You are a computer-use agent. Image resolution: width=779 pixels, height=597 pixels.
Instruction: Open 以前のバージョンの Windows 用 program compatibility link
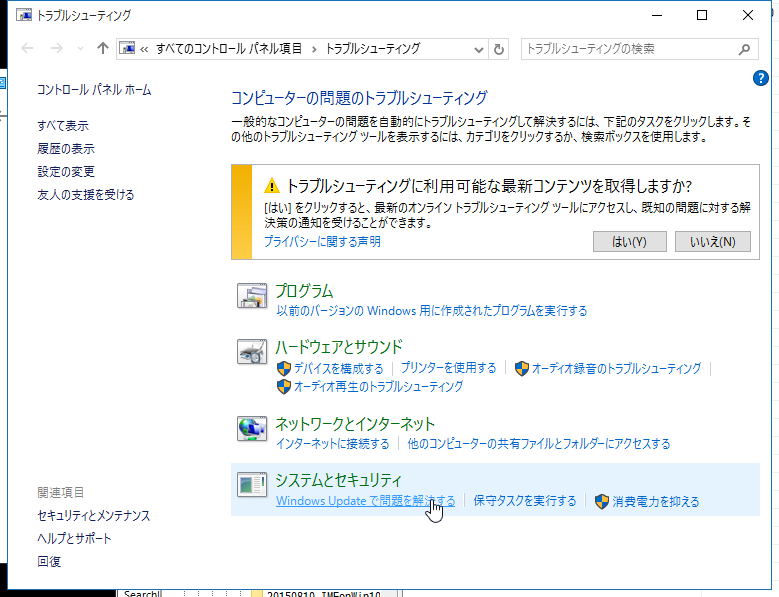click(431, 311)
